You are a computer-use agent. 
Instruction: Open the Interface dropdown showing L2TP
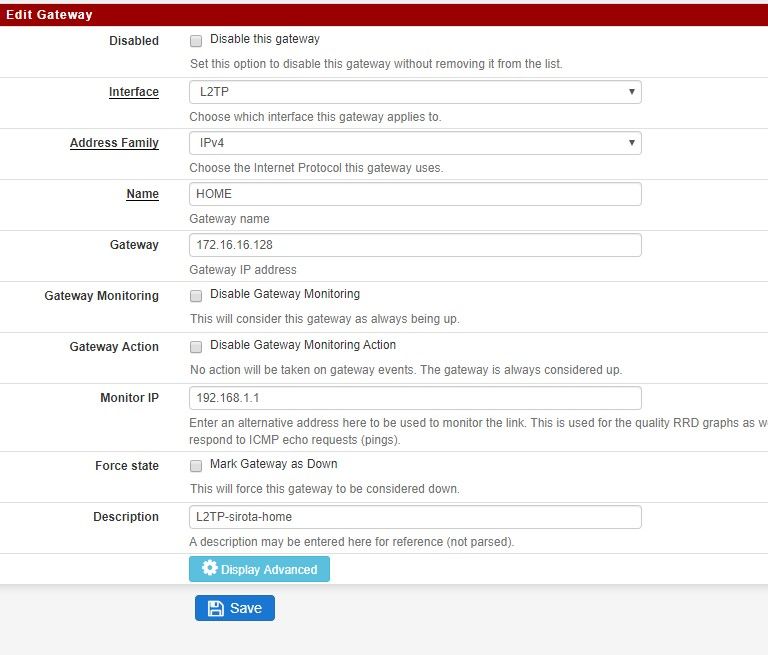pyautogui.click(x=415, y=92)
